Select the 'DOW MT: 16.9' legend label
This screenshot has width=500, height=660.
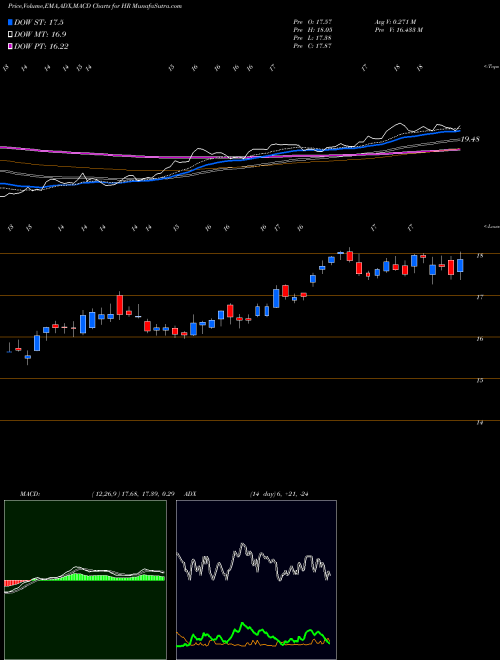pyautogui.click(x=40, y=35)
